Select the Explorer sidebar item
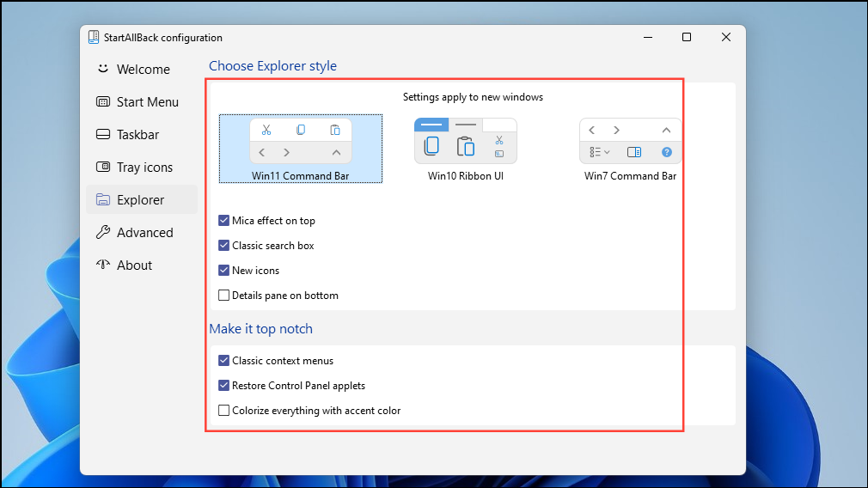The image size is (868, 488). point(142,199)
